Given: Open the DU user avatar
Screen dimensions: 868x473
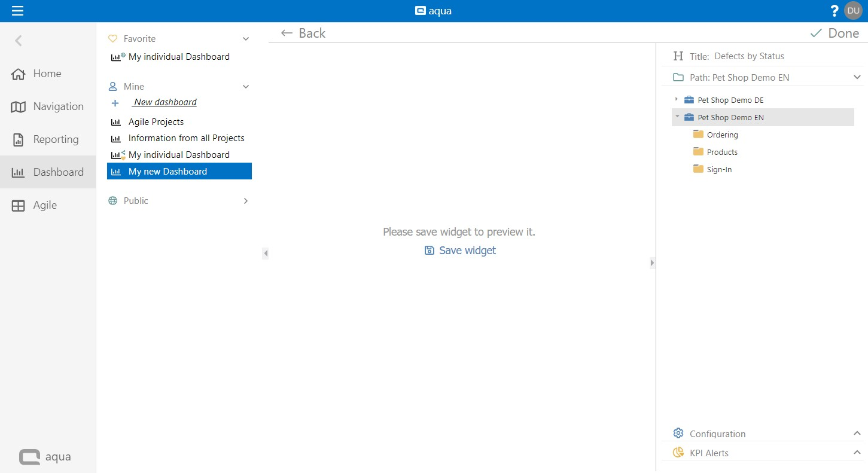Looking at the screenshot, I should [853, 11].
